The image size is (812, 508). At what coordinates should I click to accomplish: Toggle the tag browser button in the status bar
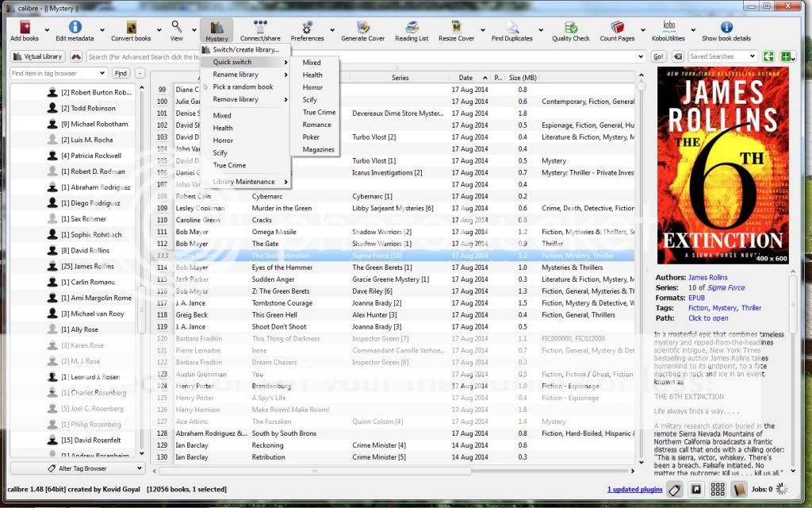pyautogui.click(x=674, y=489)
